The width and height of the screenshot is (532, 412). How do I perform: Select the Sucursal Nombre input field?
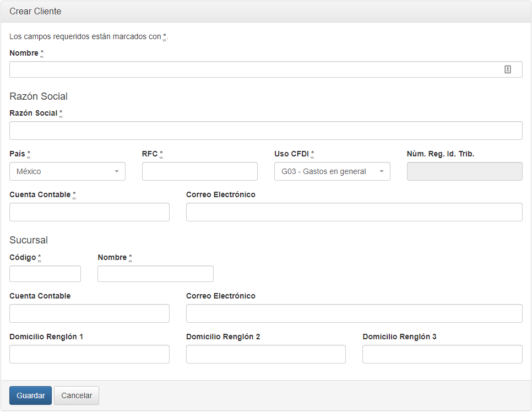155,274
